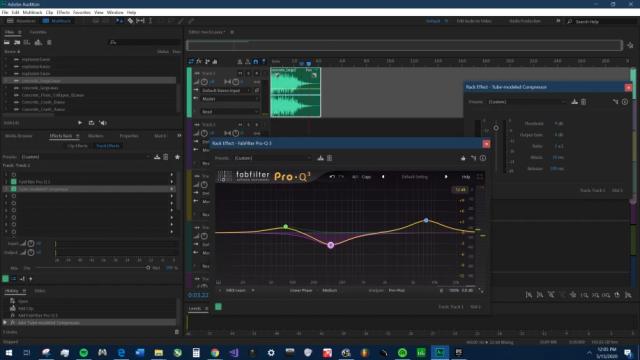Select Track Effects button
Viewport: 640px width, 360px height.
pos(108,146)
